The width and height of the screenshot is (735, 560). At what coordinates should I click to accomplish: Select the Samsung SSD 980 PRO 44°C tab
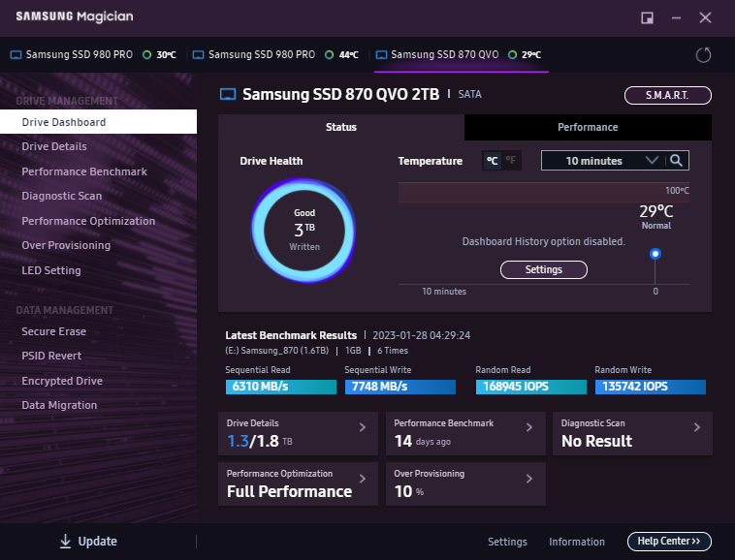coord(276,55)
